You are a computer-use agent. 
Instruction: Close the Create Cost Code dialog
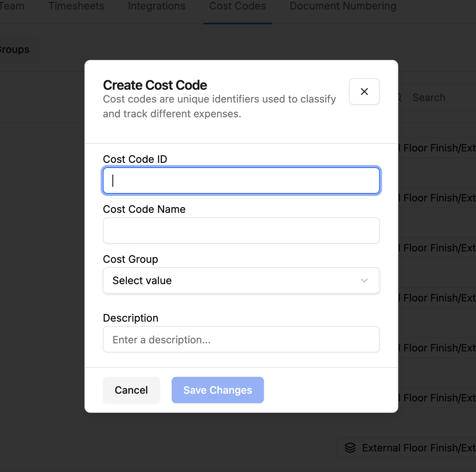(364, 92)
